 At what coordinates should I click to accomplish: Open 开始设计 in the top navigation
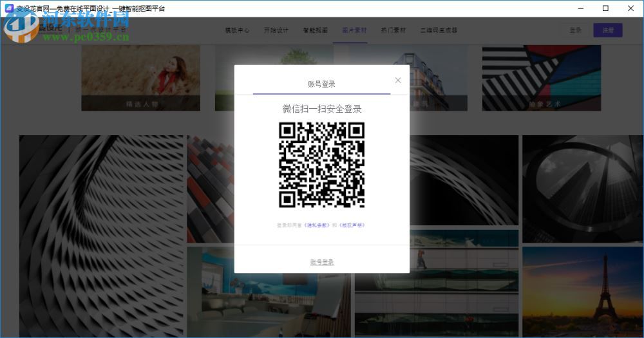click(x=276, y=30)
